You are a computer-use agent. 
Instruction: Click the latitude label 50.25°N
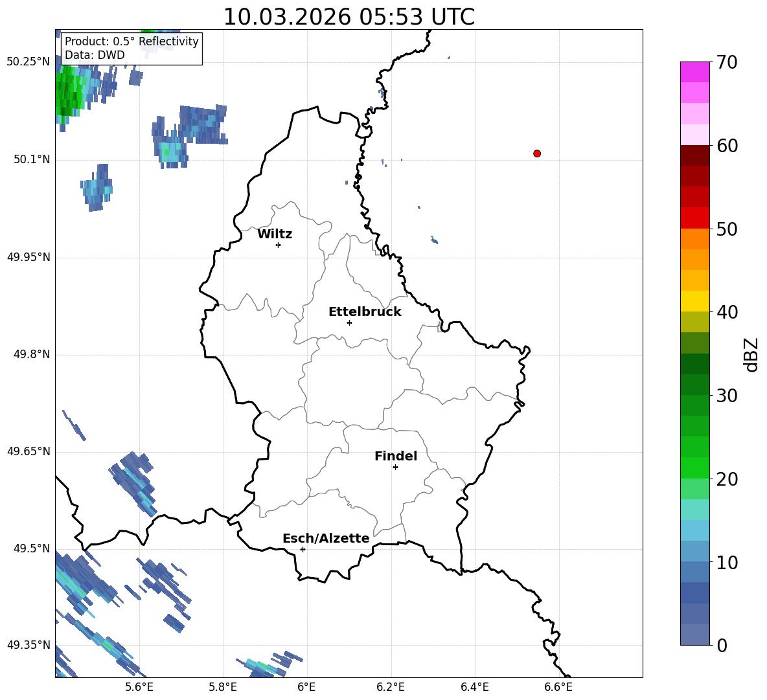coord(29,62)
